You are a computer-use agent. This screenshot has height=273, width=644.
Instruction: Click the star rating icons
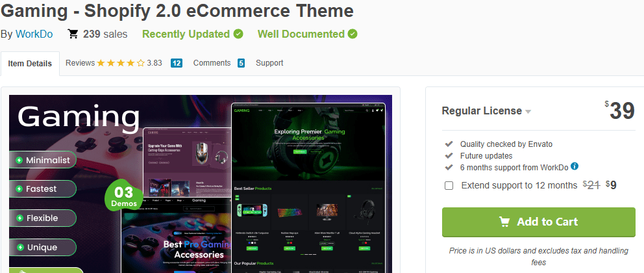tap(121, 63)
